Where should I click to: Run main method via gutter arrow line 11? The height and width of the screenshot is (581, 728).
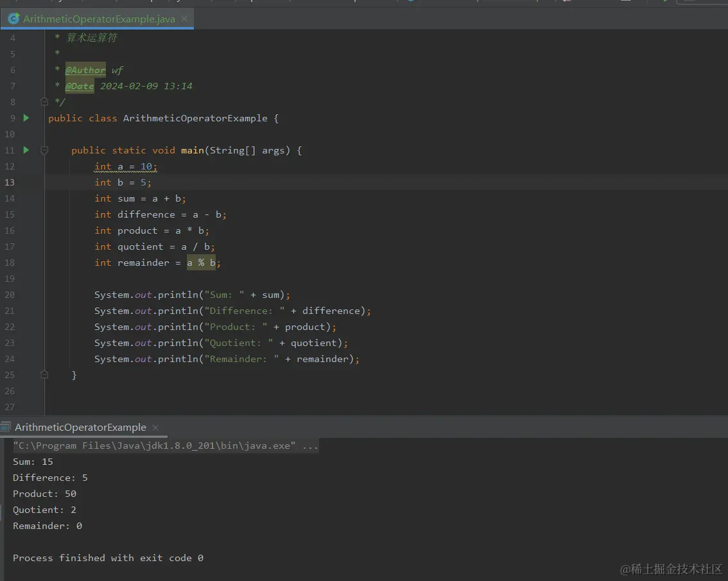coord(26,150)
